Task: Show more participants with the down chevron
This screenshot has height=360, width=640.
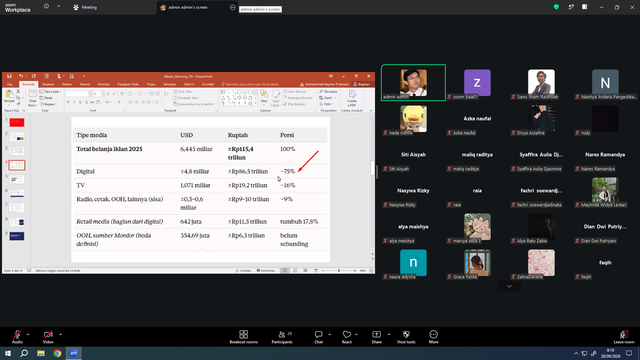Action: coord(509,286)
